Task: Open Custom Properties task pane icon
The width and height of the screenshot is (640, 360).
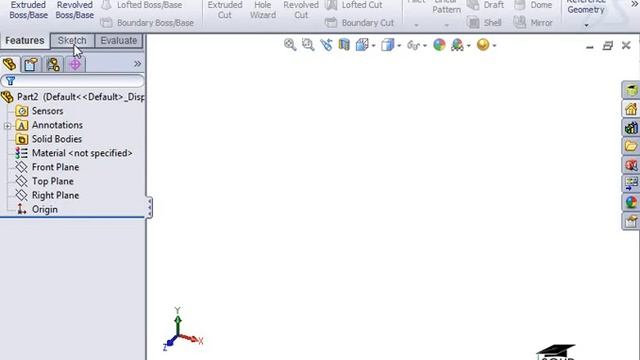Action: pos(631,221)
